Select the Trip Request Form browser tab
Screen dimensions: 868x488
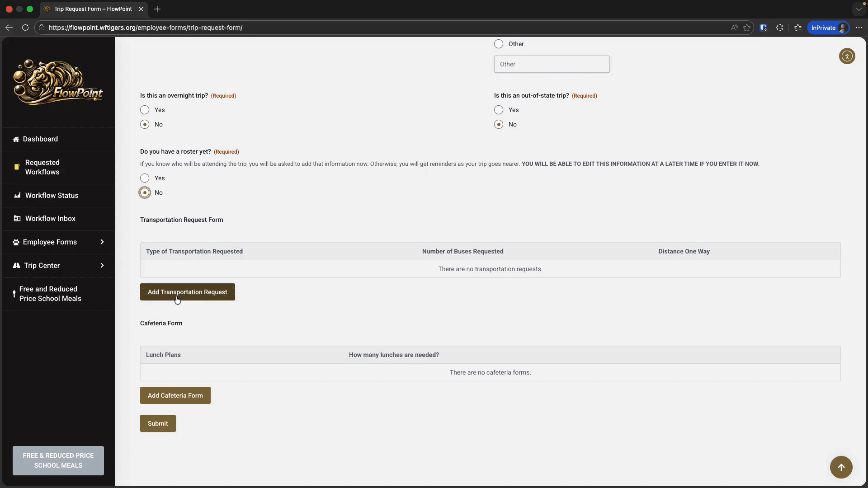93,9
